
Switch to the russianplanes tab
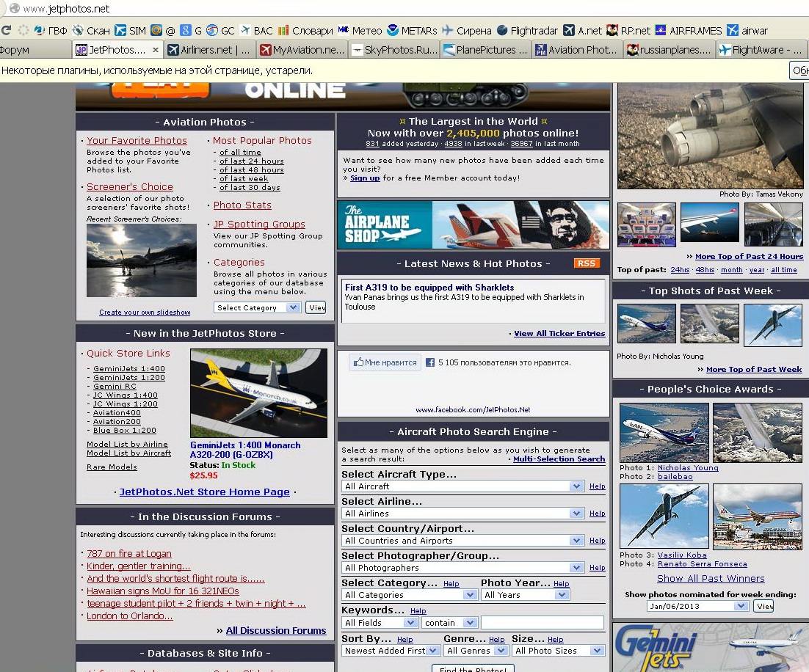click(x=670, y=49)
